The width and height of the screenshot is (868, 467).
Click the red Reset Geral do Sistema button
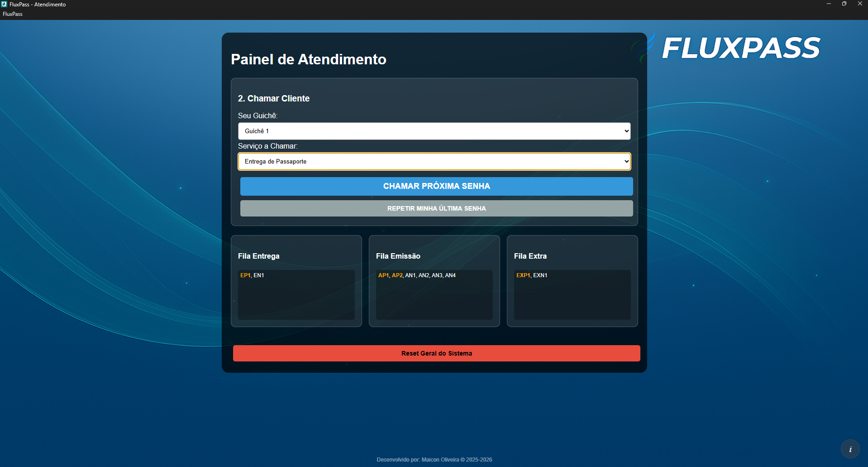436,353
